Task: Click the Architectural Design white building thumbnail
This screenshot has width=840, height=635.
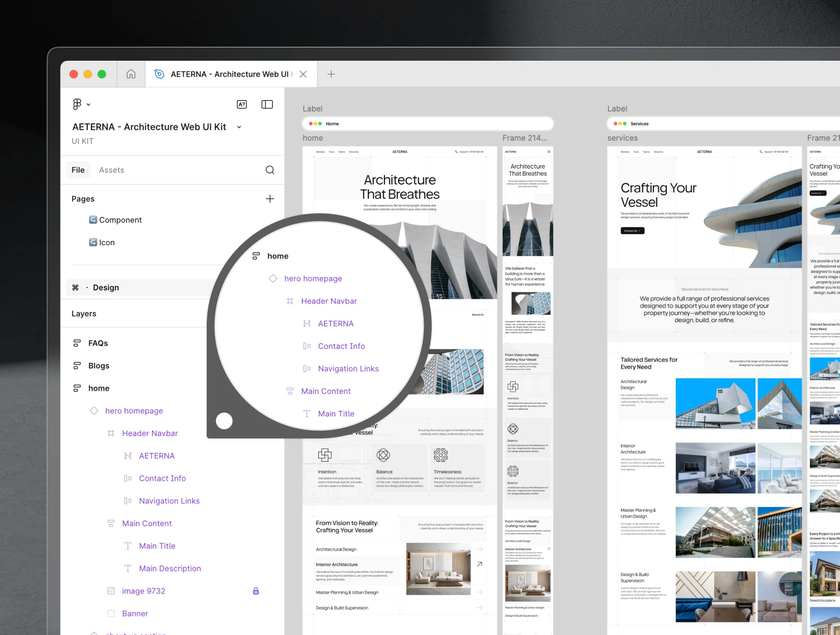Action: point(715,403)
